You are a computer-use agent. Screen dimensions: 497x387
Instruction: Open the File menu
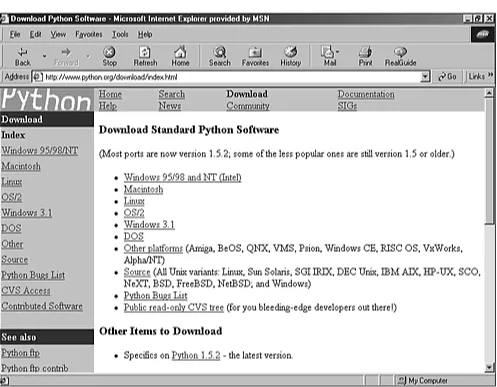click(15, 34)
